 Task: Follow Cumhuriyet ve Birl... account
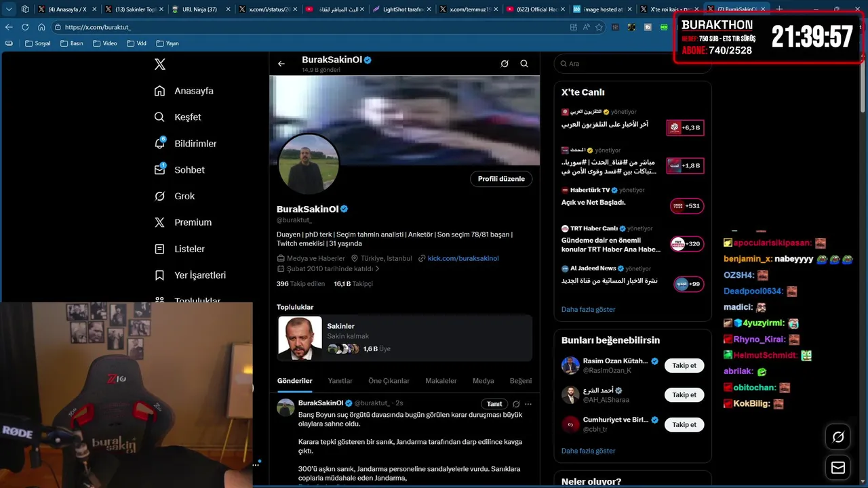click(x=684, y=424)
